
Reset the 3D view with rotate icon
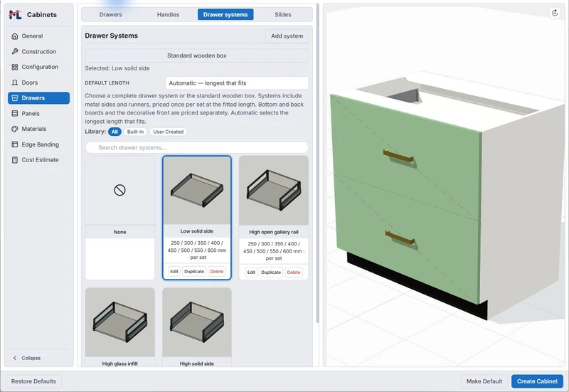point(555,13)
